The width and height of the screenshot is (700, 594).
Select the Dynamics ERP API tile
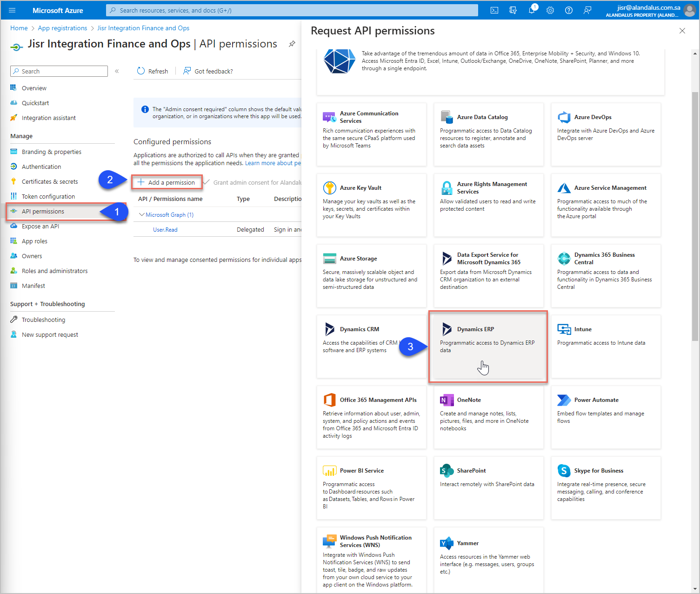(487, 346)
